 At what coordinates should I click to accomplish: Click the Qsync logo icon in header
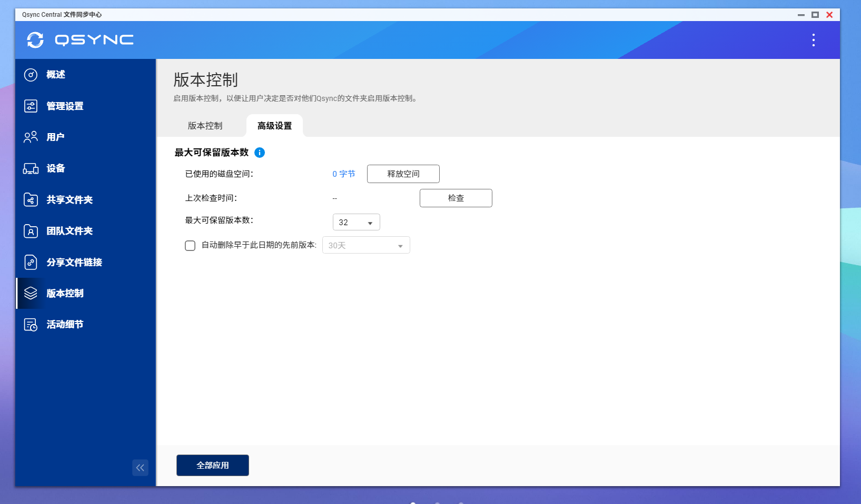click(35, 40)
